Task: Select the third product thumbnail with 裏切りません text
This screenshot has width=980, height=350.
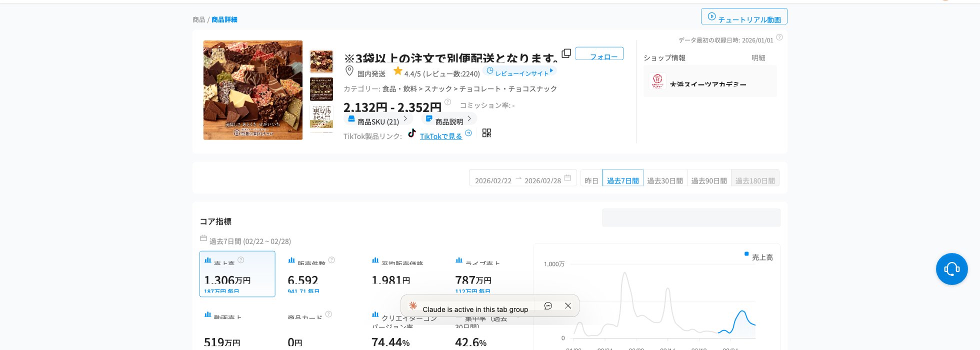Action: point(321,116)
